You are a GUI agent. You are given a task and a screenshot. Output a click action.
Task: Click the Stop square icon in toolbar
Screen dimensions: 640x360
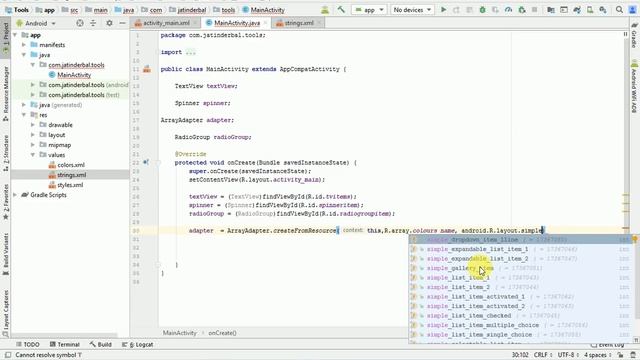tap(534, 9)
